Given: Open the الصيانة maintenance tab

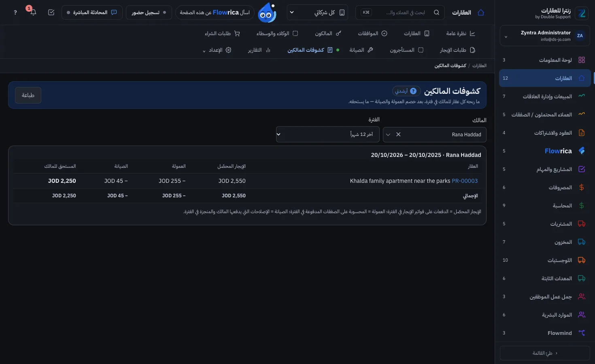Looking at the screenshot, I should 361,50.
